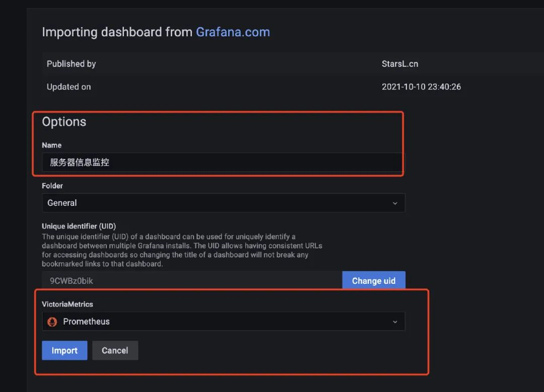This screenshot has width=544, height=392.
Task: Open the VictoriaMetrics data source dropdown
Action: [x=222, y=322]
